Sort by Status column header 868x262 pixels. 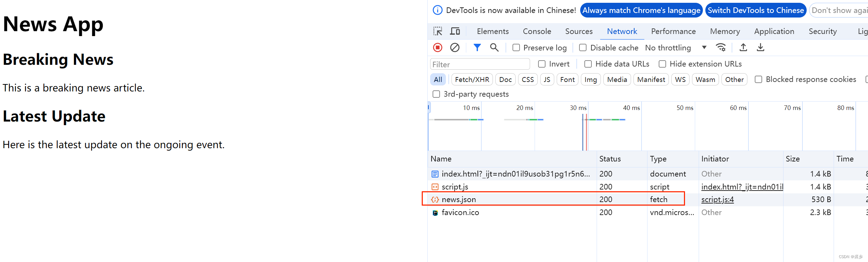pyautogui.click(x=622, y=159)
